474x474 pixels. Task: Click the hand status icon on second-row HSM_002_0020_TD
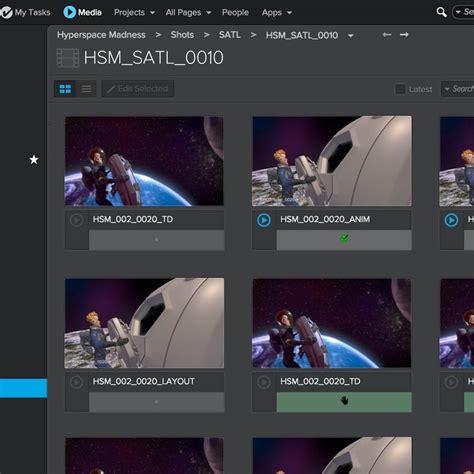point(344,400)
